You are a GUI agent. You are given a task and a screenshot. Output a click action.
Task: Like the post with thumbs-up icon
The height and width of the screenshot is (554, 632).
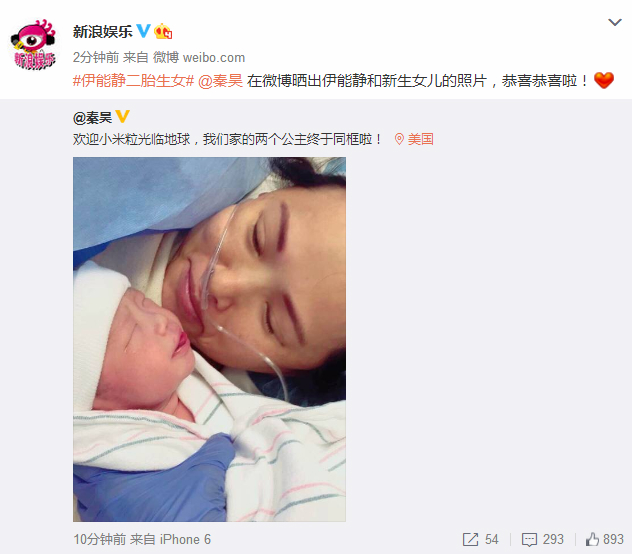tap(592, 539)
